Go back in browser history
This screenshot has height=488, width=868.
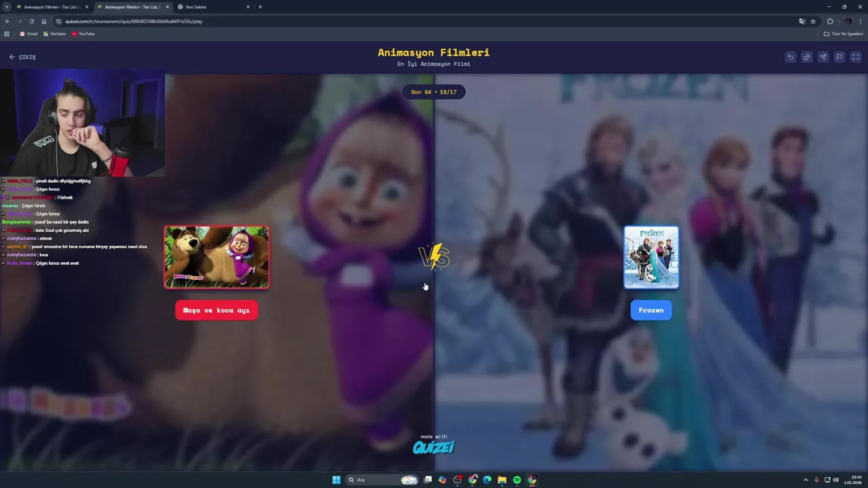coord(7,21)
